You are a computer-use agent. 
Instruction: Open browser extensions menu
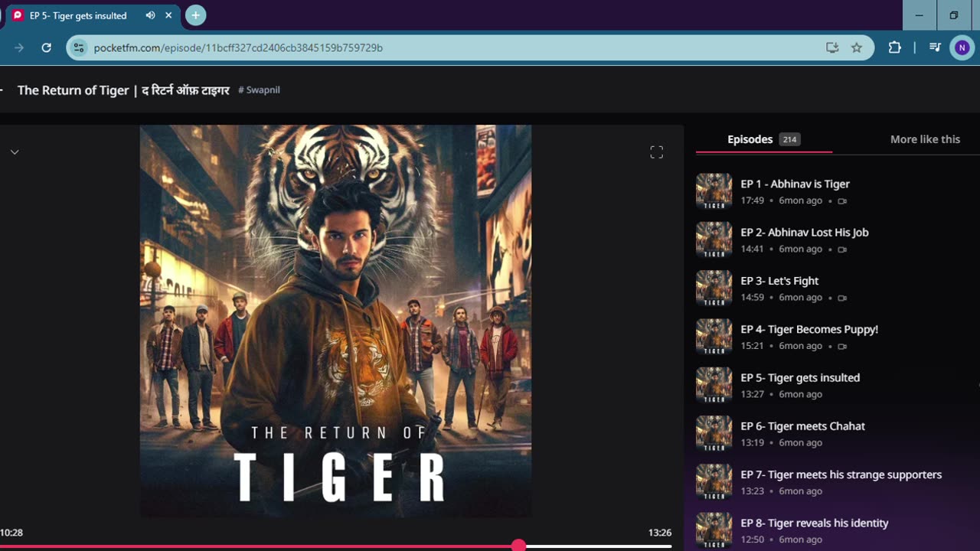(894, 47)
